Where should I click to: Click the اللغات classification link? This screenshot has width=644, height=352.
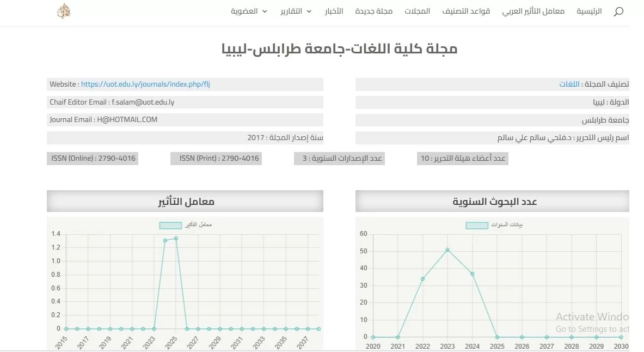pos(569,84)
